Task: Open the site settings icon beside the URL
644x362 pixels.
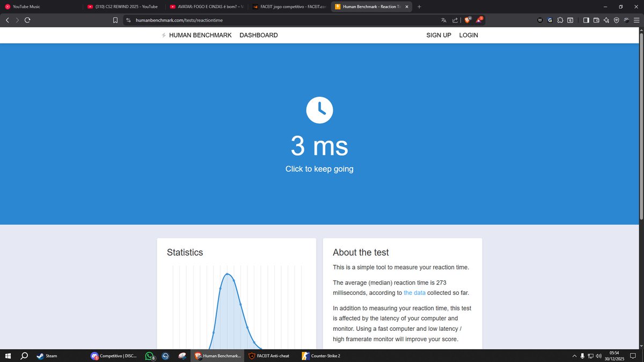Action: pos(128,20)
